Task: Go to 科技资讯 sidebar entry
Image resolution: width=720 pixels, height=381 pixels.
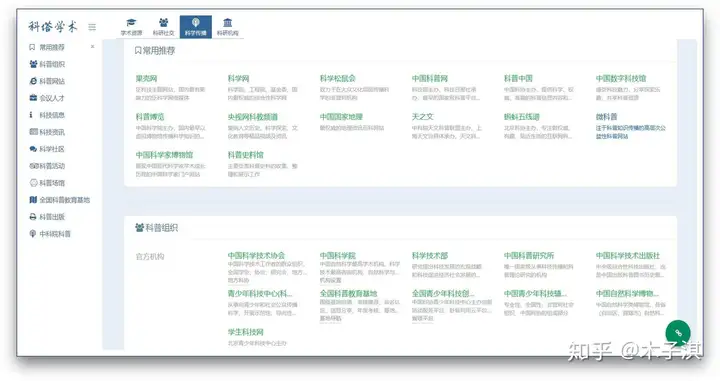Action: point(47,132)
